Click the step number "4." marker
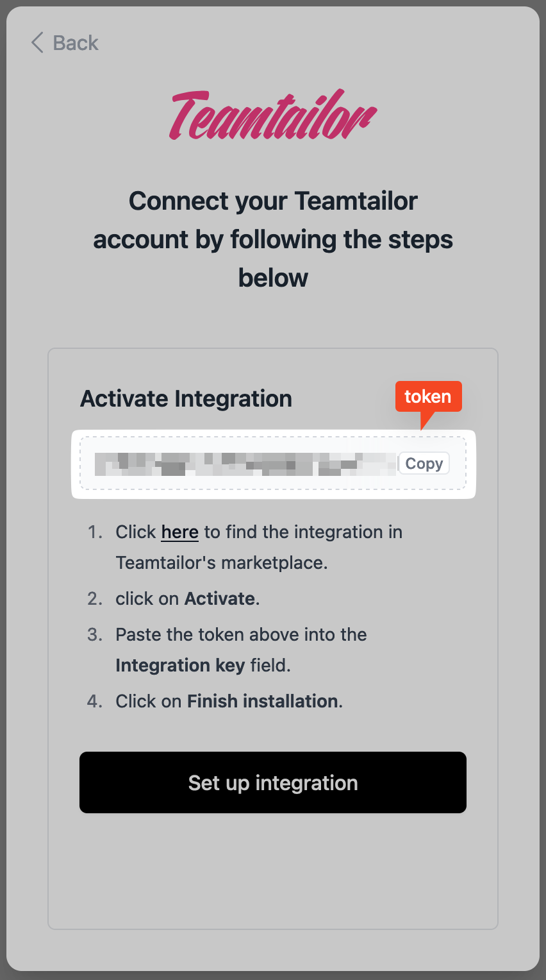The image size is (546, 980). coord(95,702)
